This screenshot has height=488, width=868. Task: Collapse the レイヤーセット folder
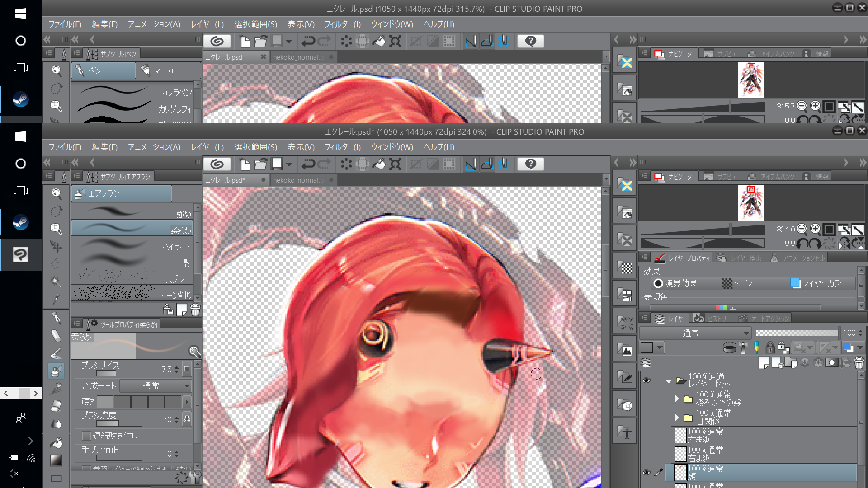point(669,381)
